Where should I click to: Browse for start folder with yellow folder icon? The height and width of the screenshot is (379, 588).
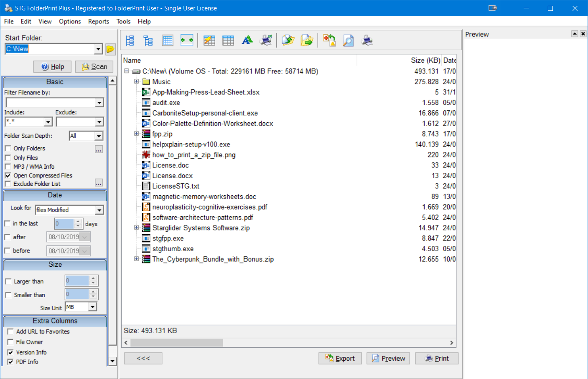[x=110, y=49]
